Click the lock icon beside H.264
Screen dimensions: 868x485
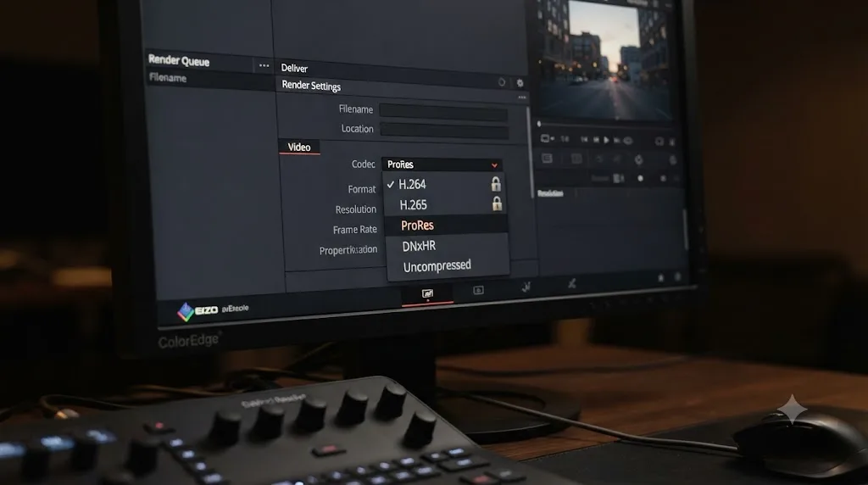click(x=495, y=184)
